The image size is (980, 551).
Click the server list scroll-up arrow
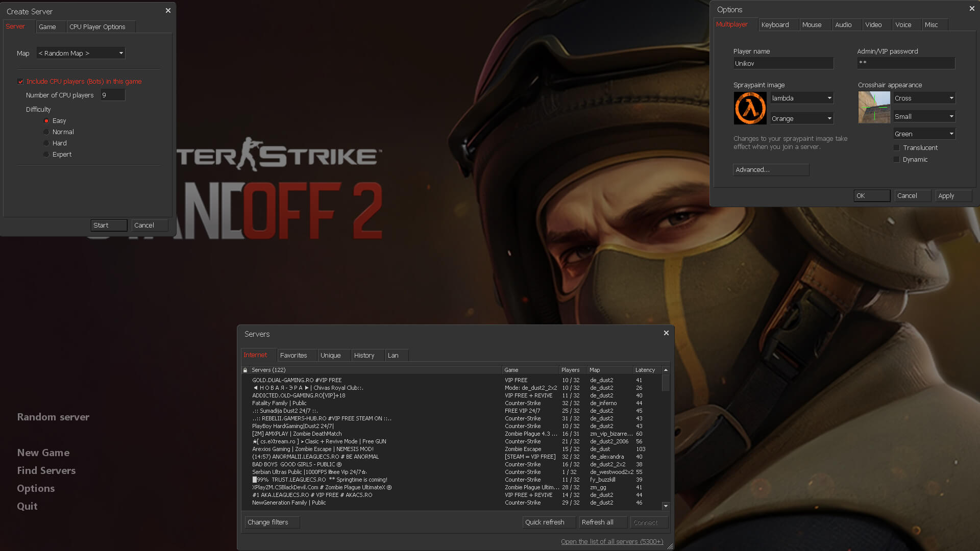click(x=666, y=370)
